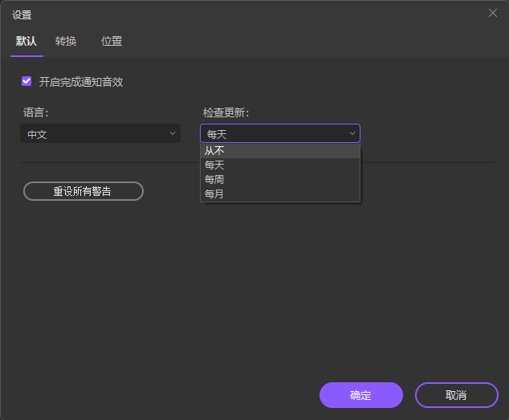Click the 检查更新 dropdown chevron arrow

[x=352, y=133]
